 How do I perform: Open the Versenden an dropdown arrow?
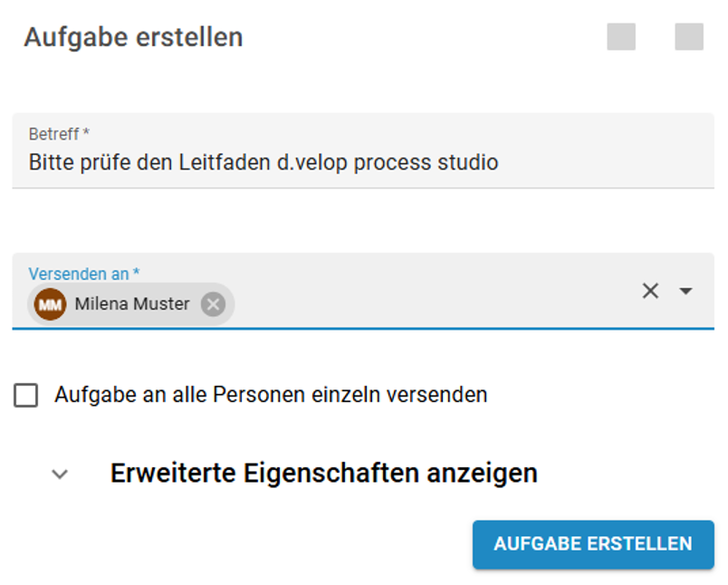[685, 291]
